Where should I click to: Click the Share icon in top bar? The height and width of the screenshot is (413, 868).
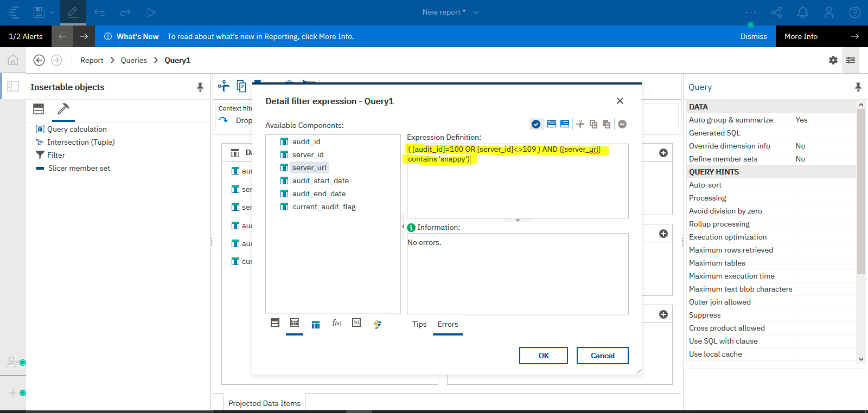(777, 12)
